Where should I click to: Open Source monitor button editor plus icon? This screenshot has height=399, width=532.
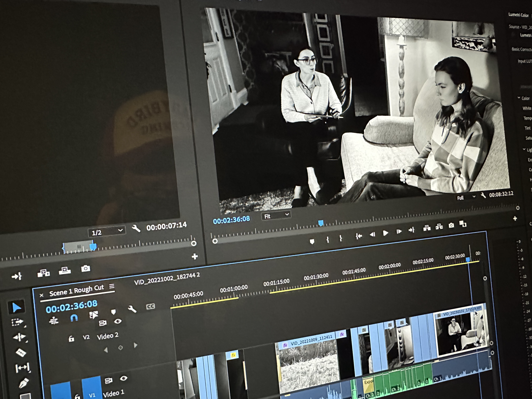tap(194, 256)
